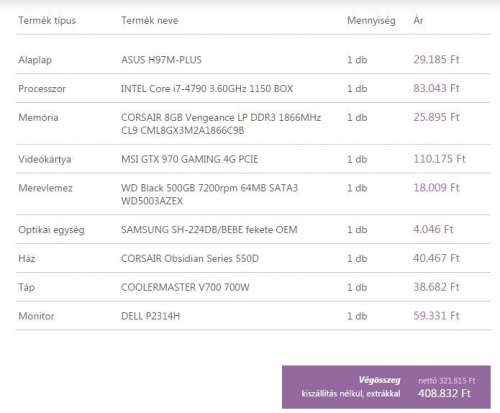Click the 'Végösszeg' total label
Screen dimensions: 500x413
point(380,380)
